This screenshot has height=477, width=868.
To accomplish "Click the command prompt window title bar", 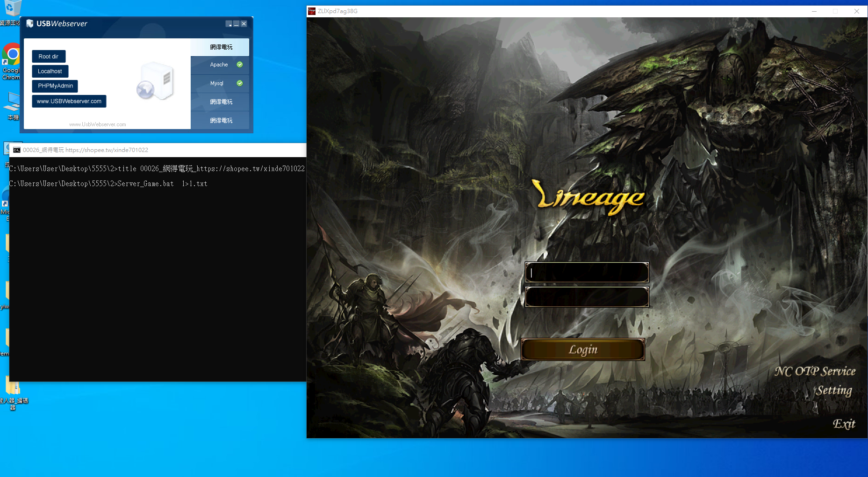I will point(158,150).
